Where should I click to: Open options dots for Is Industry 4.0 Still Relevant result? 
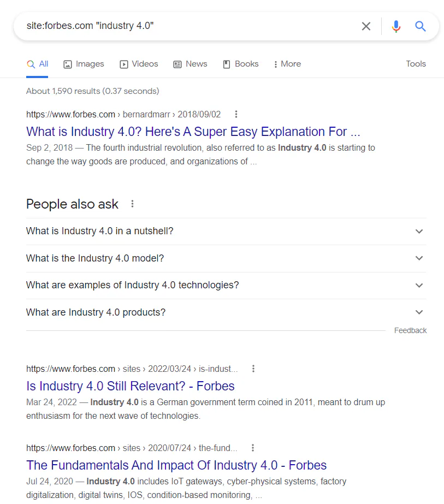tap(253, 369)
